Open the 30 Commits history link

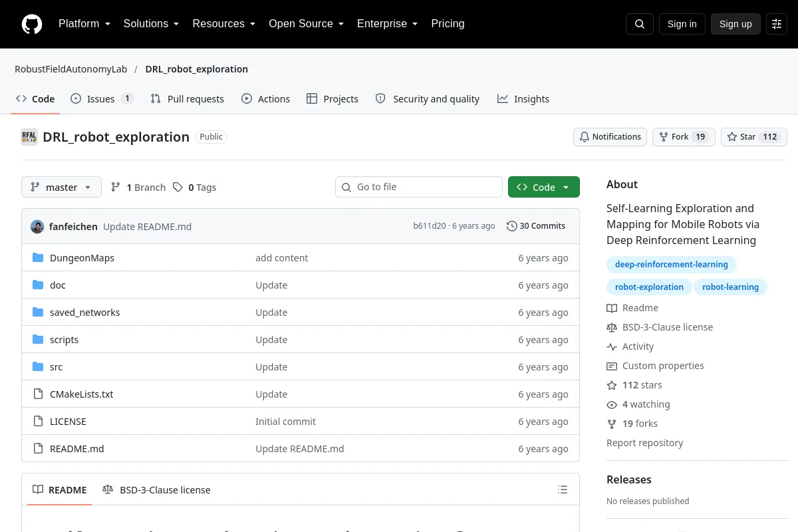click(x=536, y=226)
